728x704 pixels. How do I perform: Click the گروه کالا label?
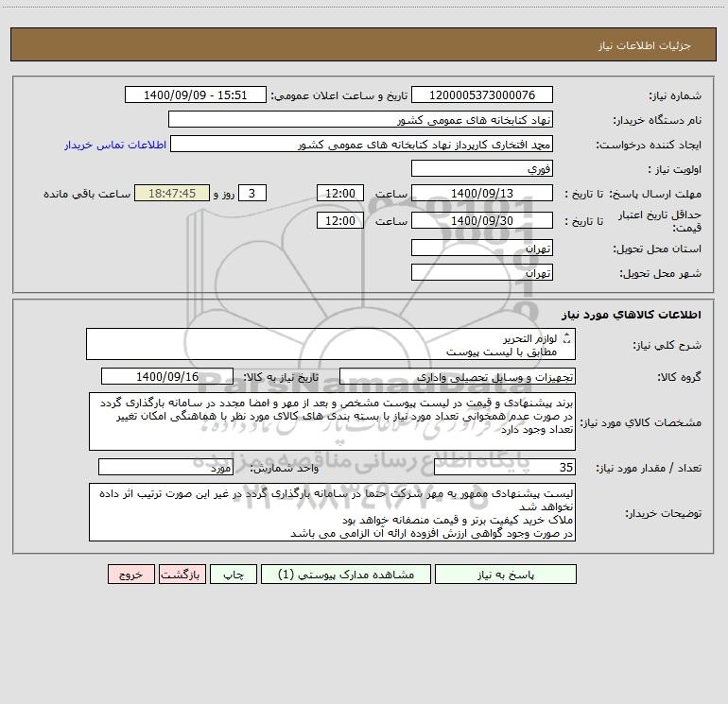[680, 377]
